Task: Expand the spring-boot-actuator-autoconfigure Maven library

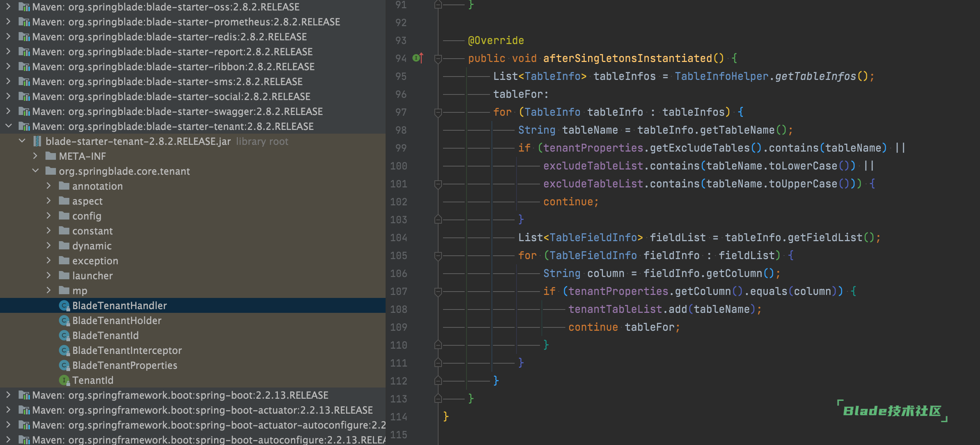Action: [8, 424]
